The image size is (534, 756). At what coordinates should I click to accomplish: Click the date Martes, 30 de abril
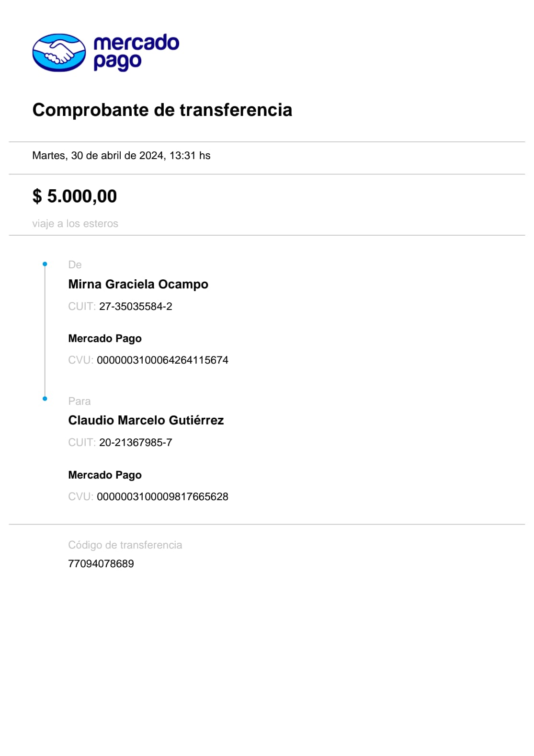121,156
